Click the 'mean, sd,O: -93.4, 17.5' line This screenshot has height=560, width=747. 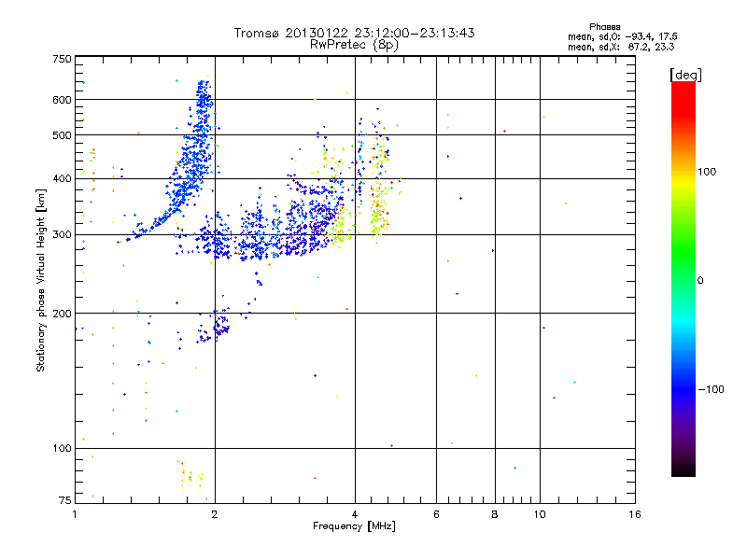tap(622, 36)
